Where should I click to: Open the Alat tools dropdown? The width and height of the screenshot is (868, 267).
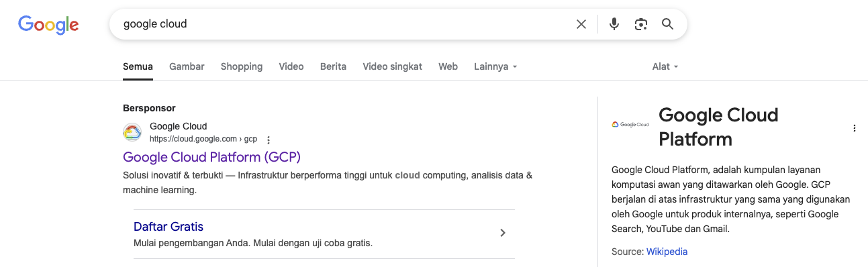click(x=665, y=66)
